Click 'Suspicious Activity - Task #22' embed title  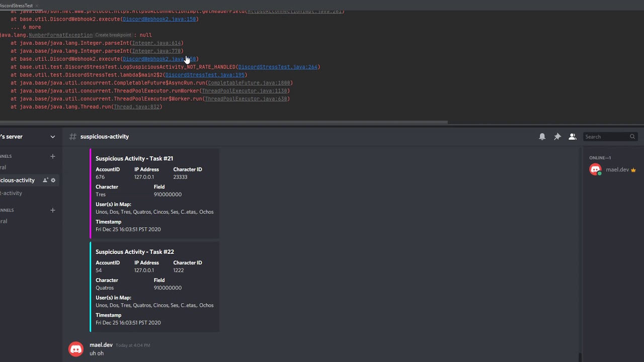point(135,252)
